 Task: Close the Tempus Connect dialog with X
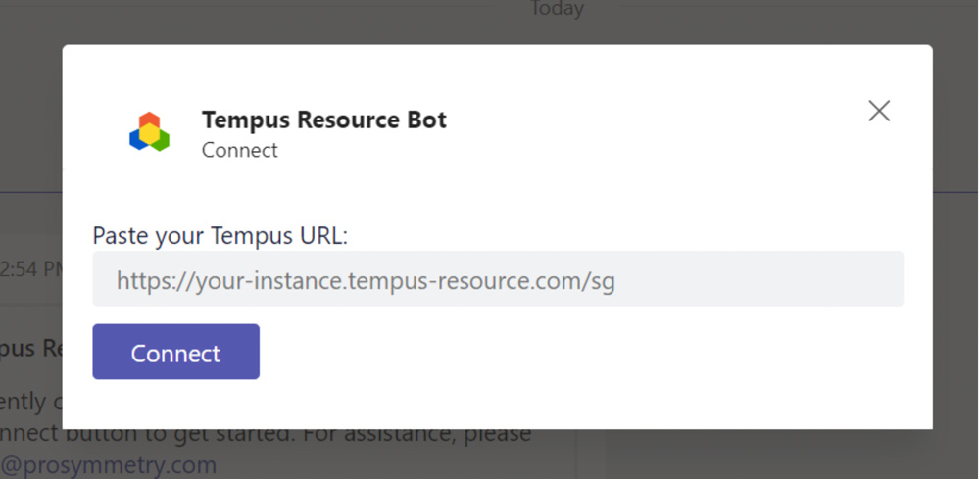pos(879,111)
